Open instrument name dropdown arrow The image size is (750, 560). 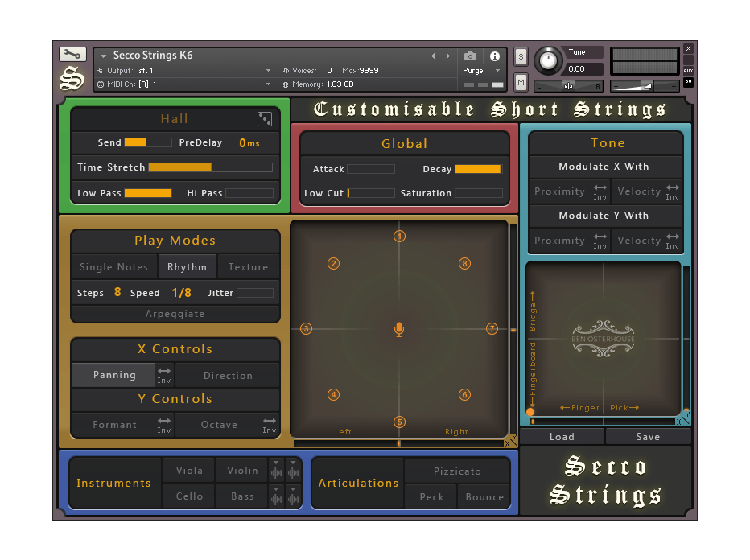coord(103,56)
